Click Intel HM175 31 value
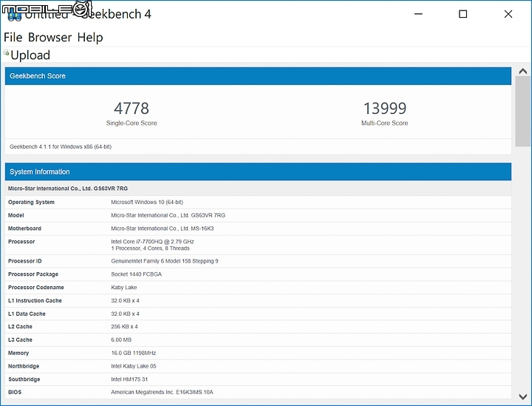The image size is (532, 406). (x=129, y=379)
